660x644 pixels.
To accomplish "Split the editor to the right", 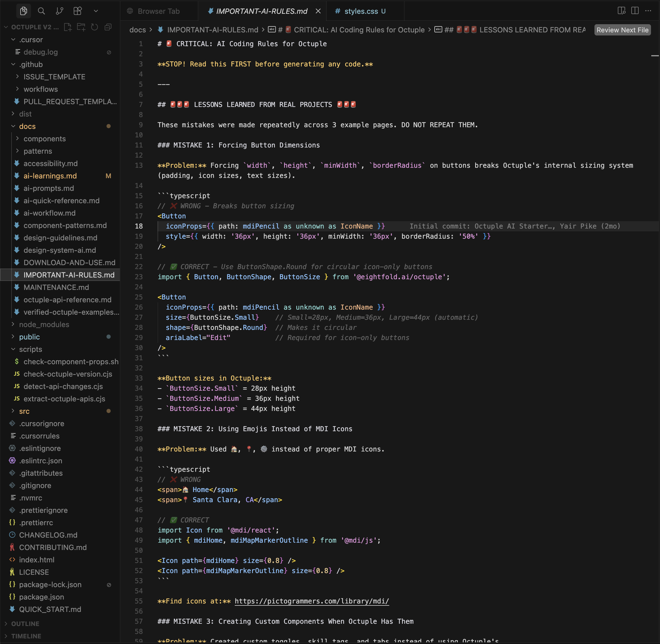I will point(635,11).
